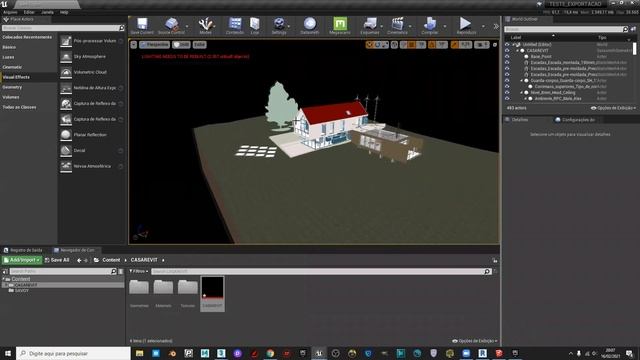The image size is (640, 360).
Task: Click the Build toolbar icon
Action: [x=429, y=25]
